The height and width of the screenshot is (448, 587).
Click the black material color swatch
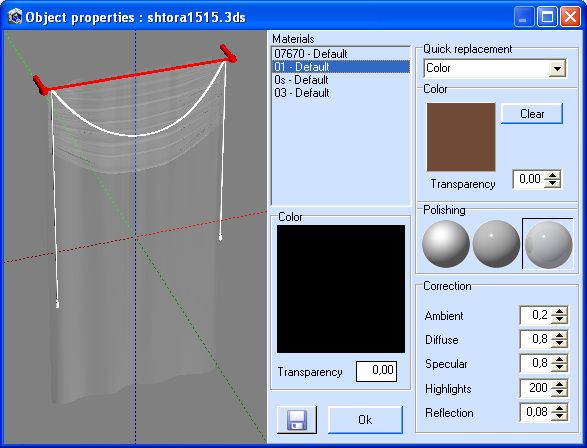[x=341, y=289]
